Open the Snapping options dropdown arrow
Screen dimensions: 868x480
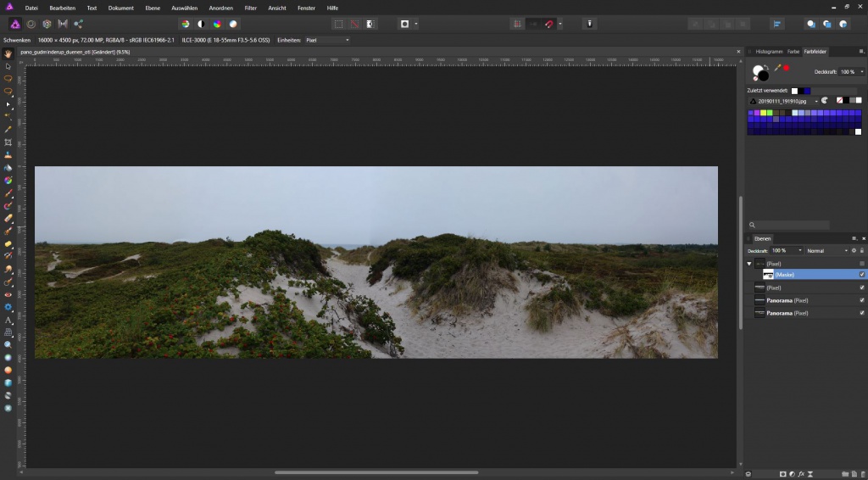560,24
